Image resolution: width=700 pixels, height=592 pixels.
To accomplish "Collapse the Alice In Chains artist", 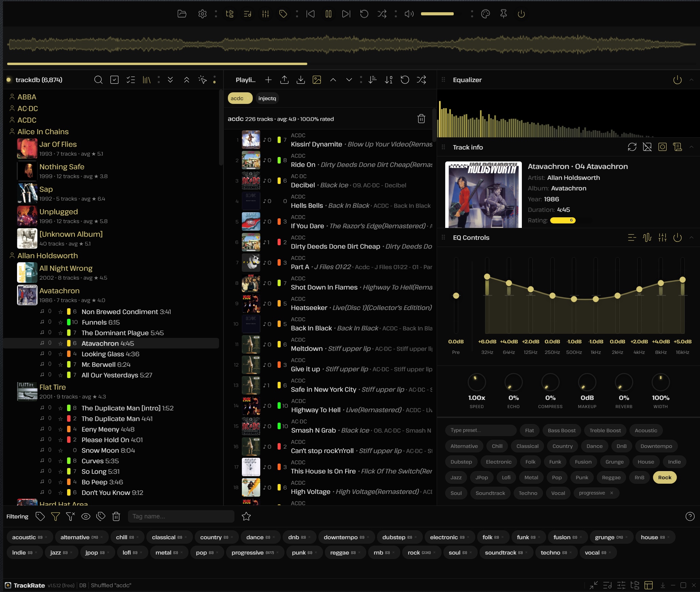I will pos(43,132).
